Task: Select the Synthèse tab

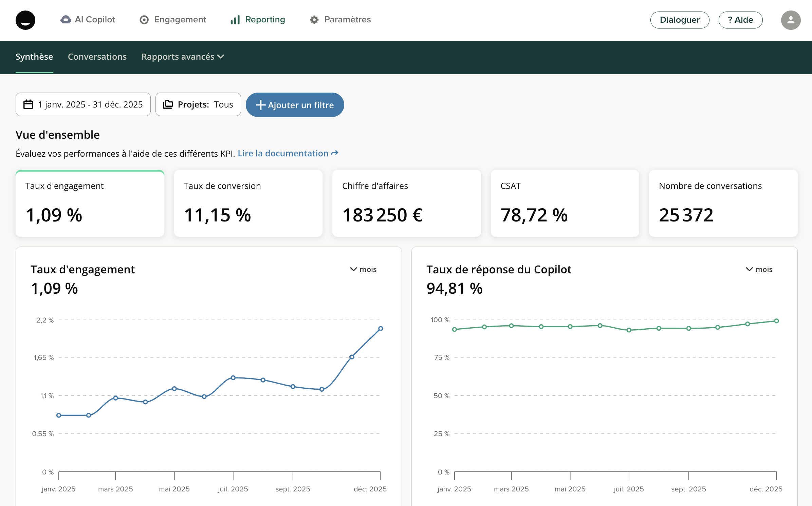Action: pos(34,57)
